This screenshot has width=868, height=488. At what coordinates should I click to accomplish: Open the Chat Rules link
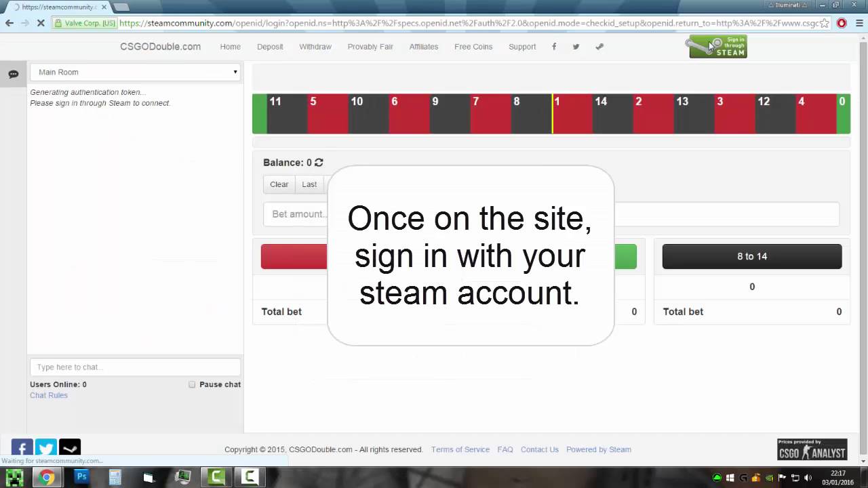49,395
